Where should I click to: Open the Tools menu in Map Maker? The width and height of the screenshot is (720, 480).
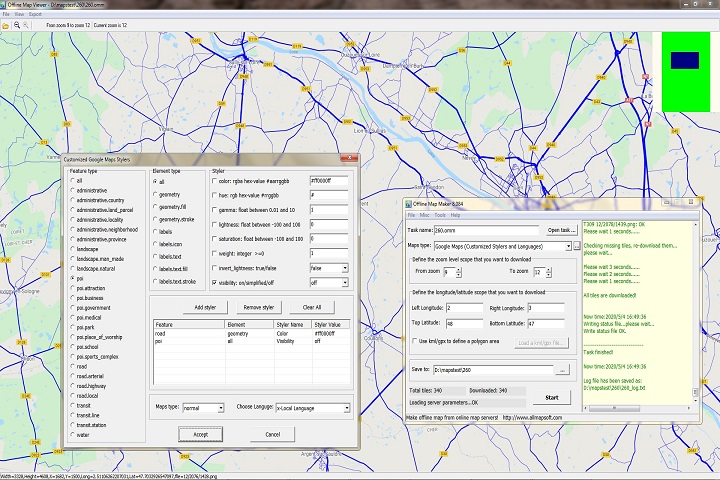439,215
